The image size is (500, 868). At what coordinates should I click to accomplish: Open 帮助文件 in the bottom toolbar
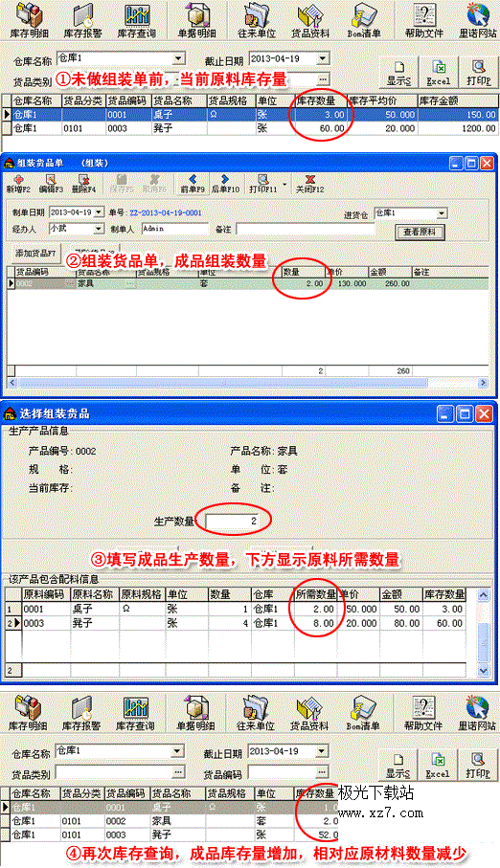[x=423, y=713]
